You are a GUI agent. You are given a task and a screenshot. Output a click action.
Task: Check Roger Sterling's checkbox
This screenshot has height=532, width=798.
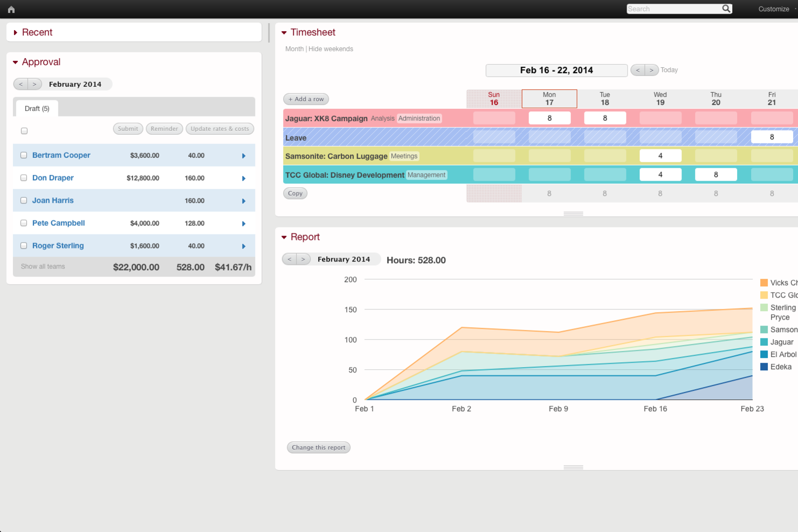tap(24, 245)
